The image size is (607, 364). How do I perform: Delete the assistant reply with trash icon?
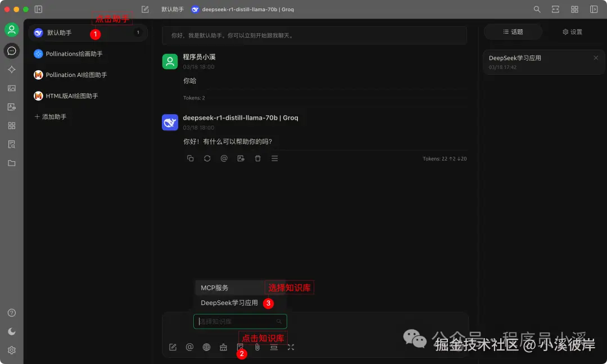pyautogui.click(x=258, y=158)
